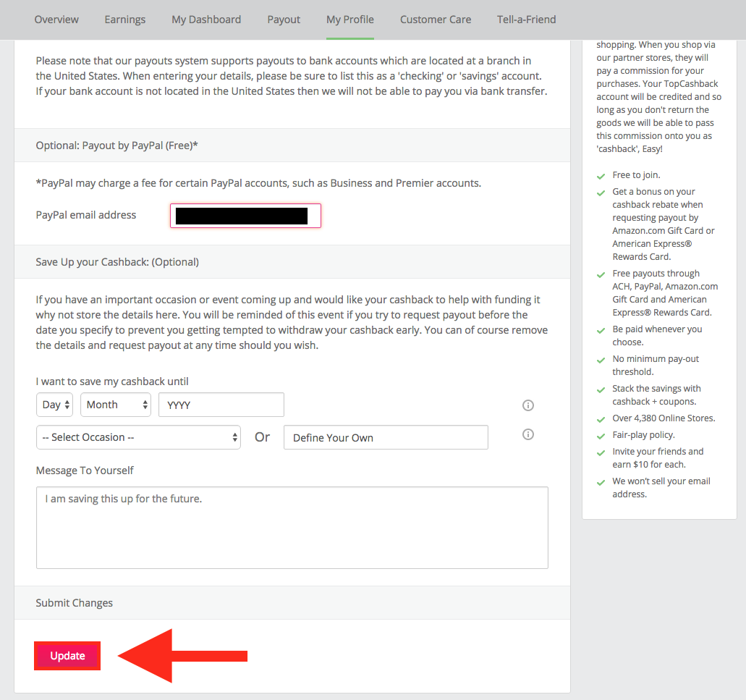Viewport: 746px width, 700px height.
Task: Click info icon beside Define Your Own
Action: click(528, 434)
